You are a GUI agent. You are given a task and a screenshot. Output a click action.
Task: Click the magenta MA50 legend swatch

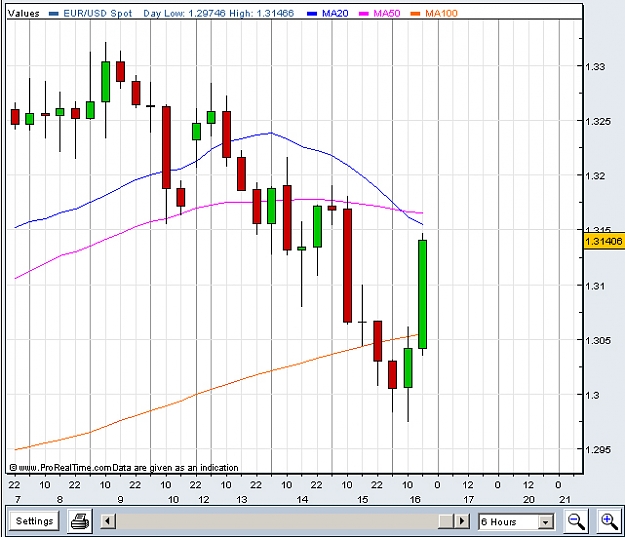coord(364,14)
